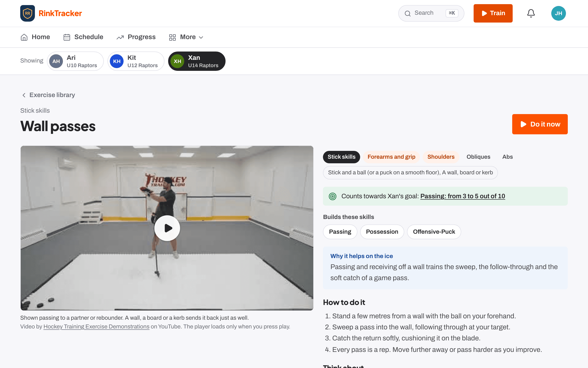Click the Home house icon

point(24,37)
